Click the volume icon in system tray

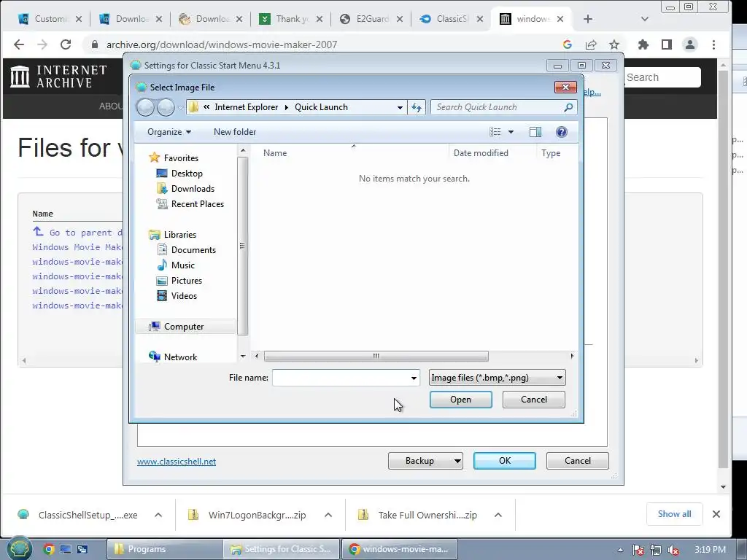[673, 550]
